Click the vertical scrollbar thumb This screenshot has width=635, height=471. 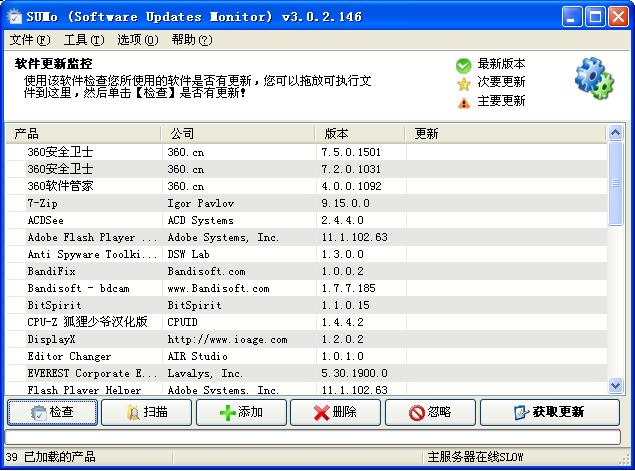[616, 183]
